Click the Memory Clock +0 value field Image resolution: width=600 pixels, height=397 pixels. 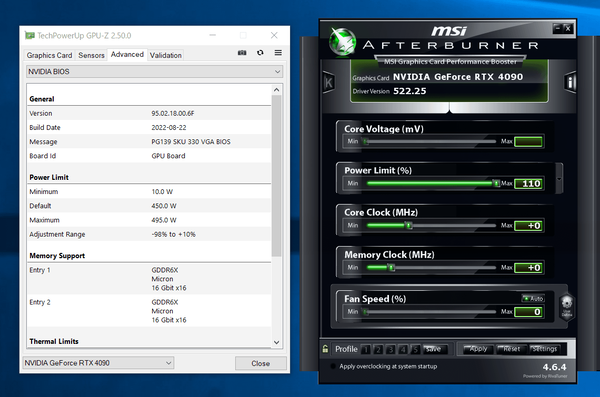tap(528, 268)
